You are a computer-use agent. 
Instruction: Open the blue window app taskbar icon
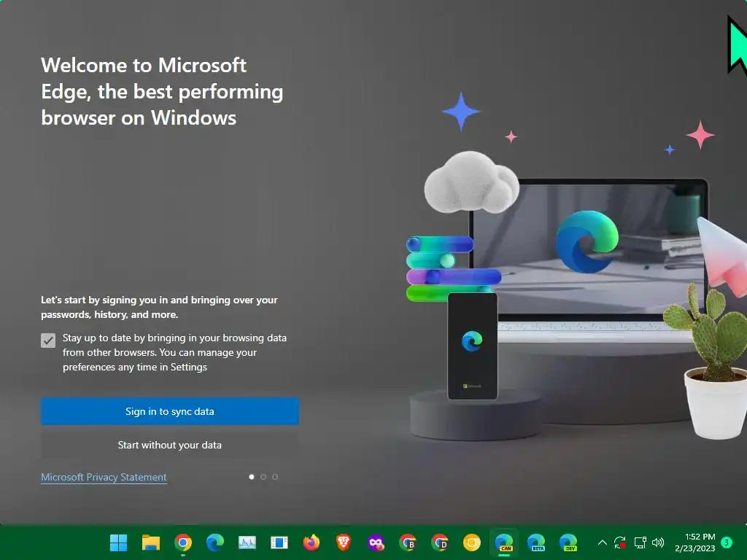point(279,542)
